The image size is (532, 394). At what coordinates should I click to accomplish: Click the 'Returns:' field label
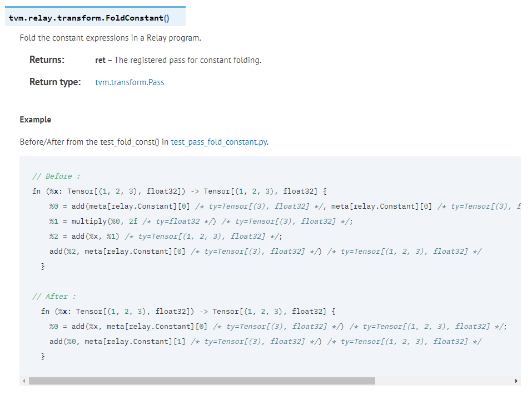pyautogui.click(x=47, y=60)
